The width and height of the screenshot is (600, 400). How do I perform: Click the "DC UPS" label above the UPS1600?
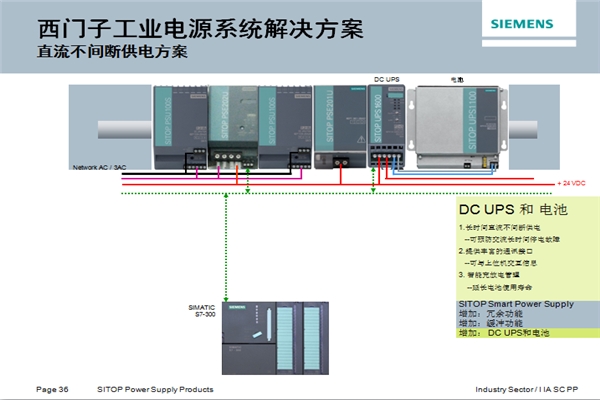coord(386,79)
